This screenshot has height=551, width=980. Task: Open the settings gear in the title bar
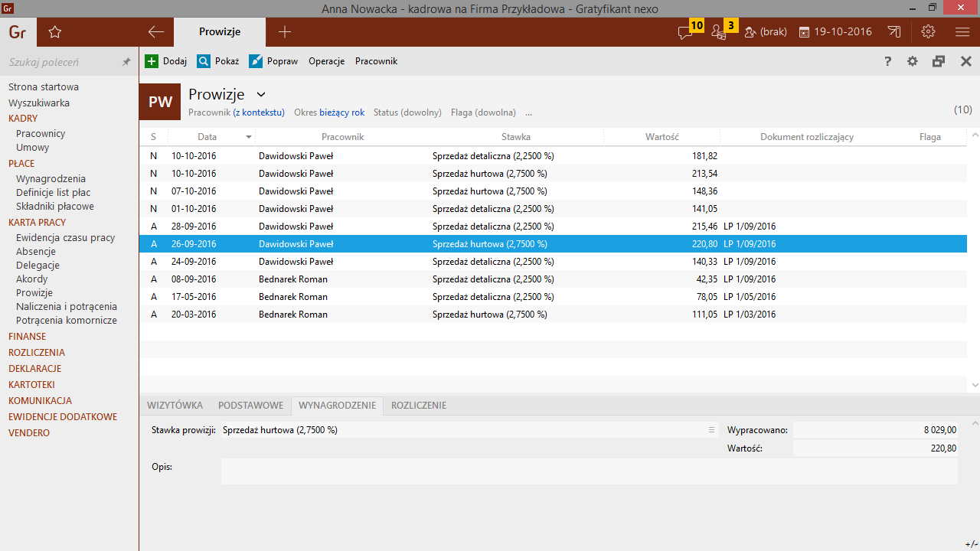tap(929, 32)
